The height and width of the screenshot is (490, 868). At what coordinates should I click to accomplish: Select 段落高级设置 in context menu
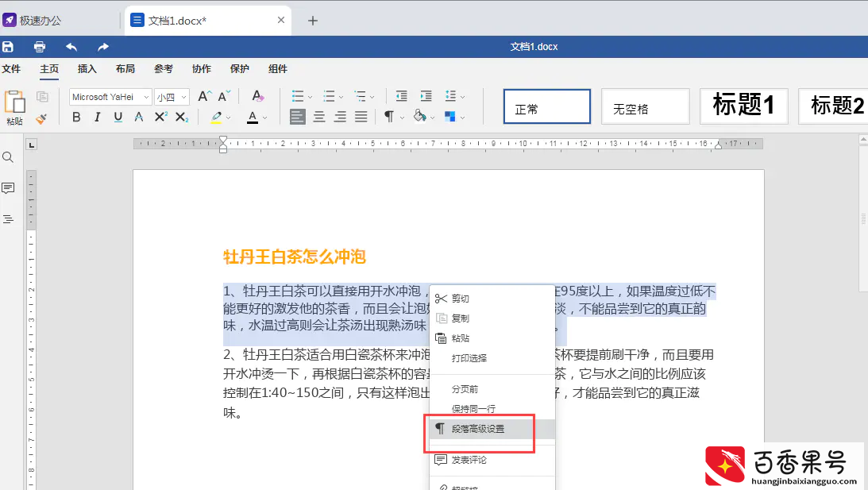pos(492,429)
